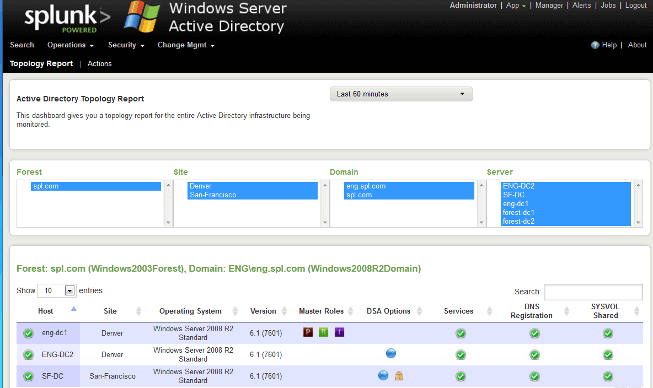
Task: Open the Actions tab
Action: [x=100, y=64]
